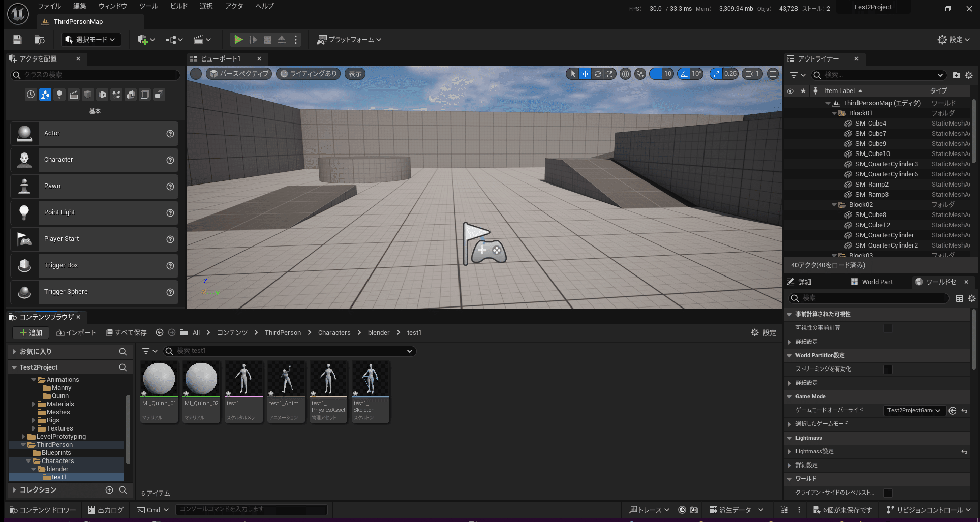Toggle grid snapping in the viewport
This screenshot has height=522, width=980.
(x=656, y=74)
